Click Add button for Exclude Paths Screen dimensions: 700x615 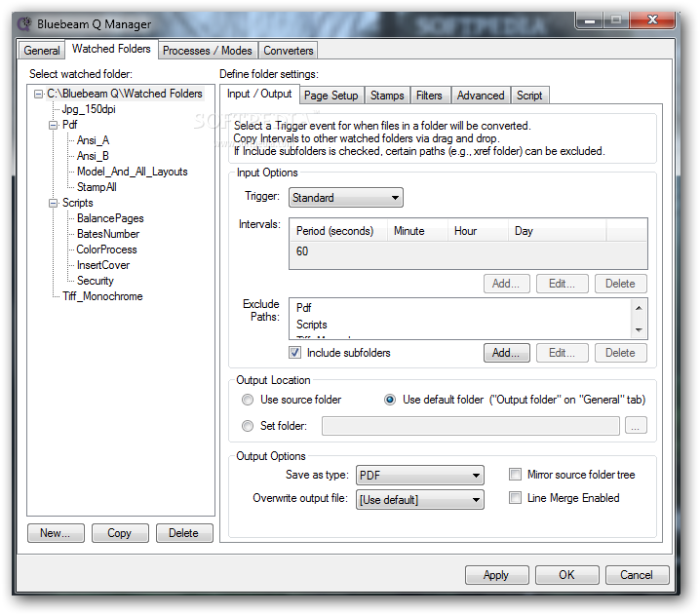[x=507, y=353]
